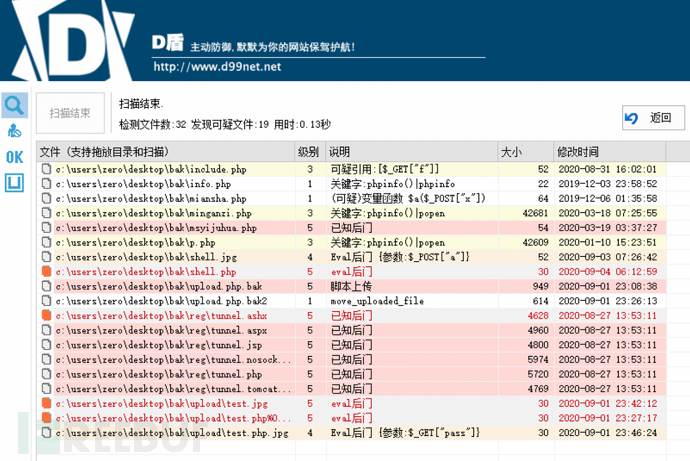Click file icon of minganzi.php row
This screenshot has width=690, height=461.
(46, 213)
